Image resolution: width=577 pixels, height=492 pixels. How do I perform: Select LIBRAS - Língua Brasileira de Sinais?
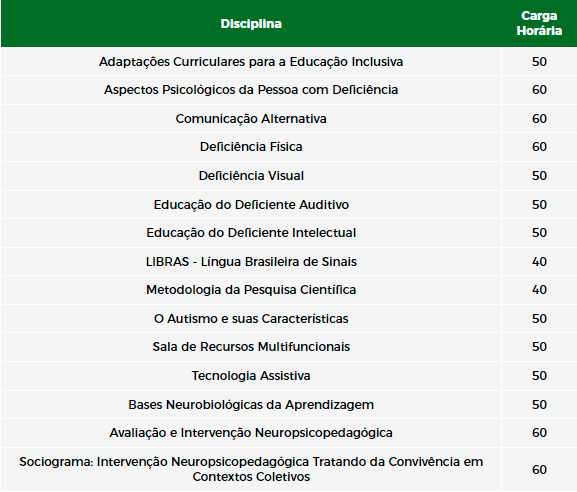(251, 262)
